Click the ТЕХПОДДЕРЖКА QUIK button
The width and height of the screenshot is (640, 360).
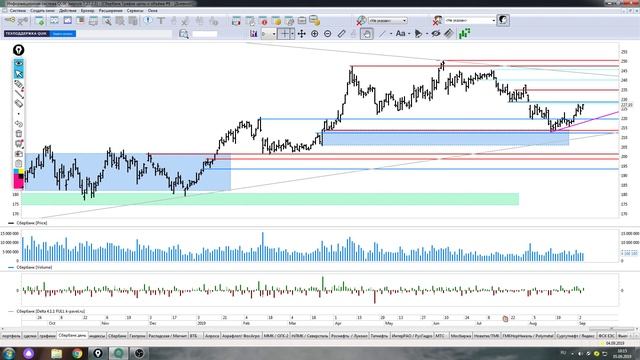(x=26, y=33)
